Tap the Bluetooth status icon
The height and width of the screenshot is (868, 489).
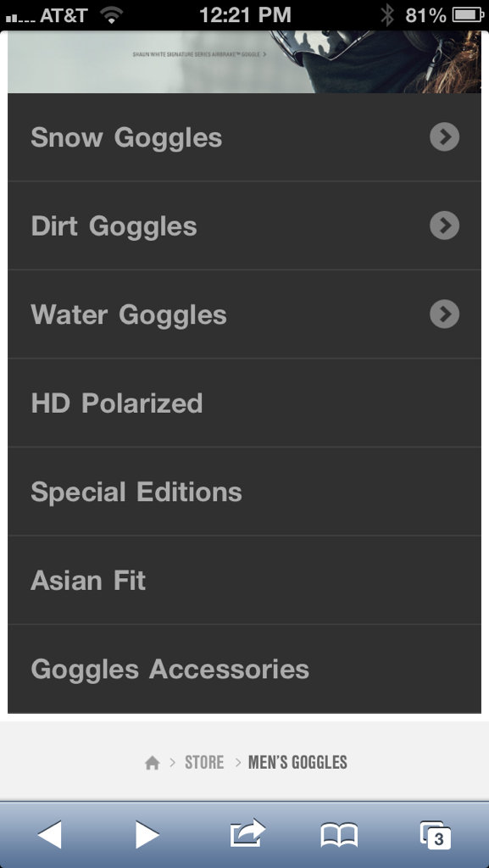(386, 15)
